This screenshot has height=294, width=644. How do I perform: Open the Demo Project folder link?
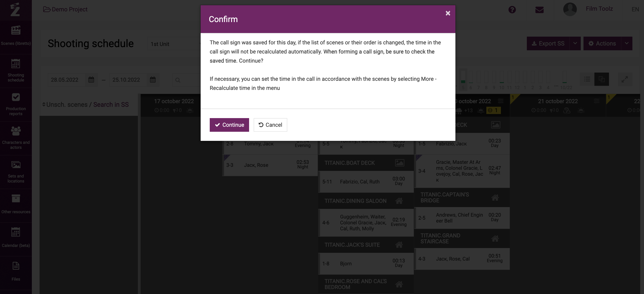click(x=65, y=9)
